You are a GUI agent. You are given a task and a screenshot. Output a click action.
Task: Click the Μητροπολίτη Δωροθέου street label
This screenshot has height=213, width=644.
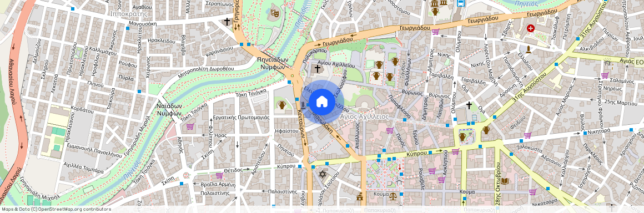pos(206,72)
